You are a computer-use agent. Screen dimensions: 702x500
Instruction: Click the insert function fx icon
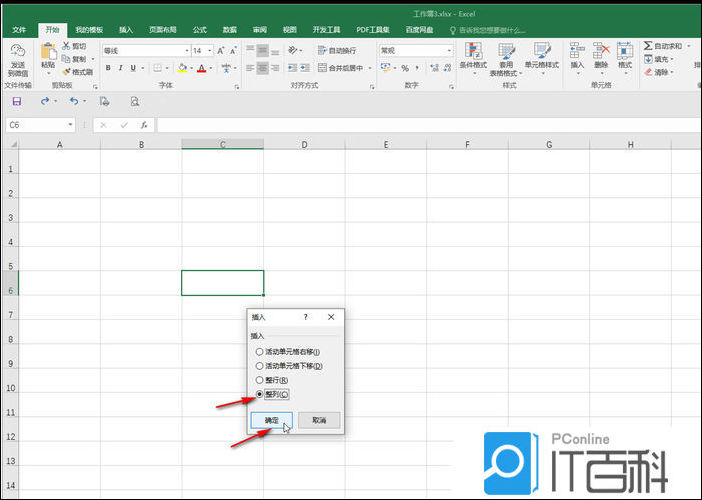coord(144,125)
